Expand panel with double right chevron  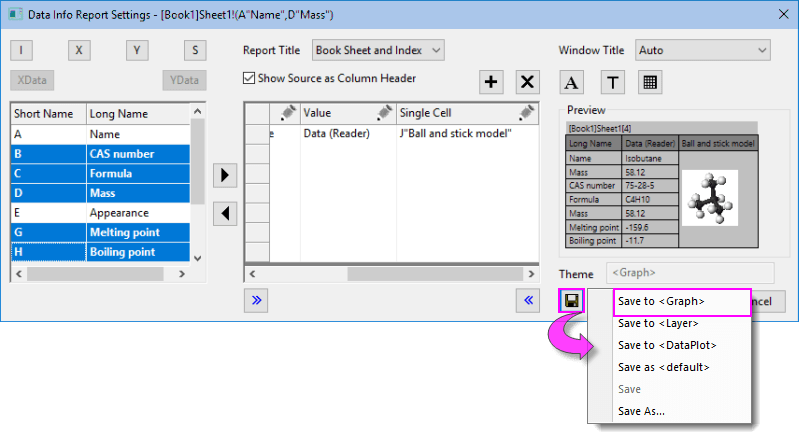256,301
